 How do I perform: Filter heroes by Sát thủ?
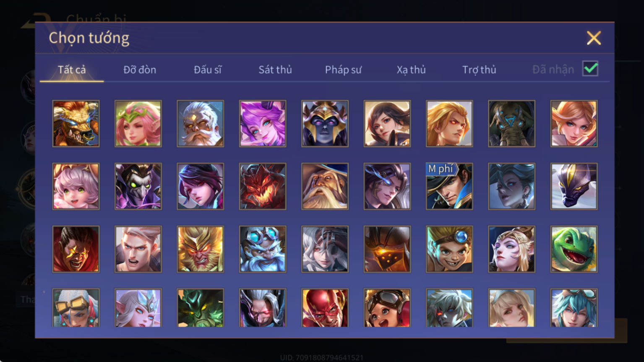275,70
